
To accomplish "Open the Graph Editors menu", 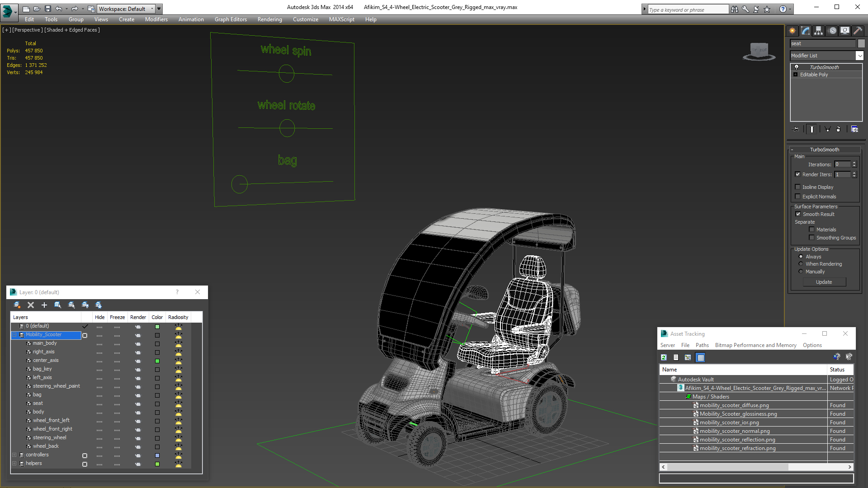I will pos(231,19).
